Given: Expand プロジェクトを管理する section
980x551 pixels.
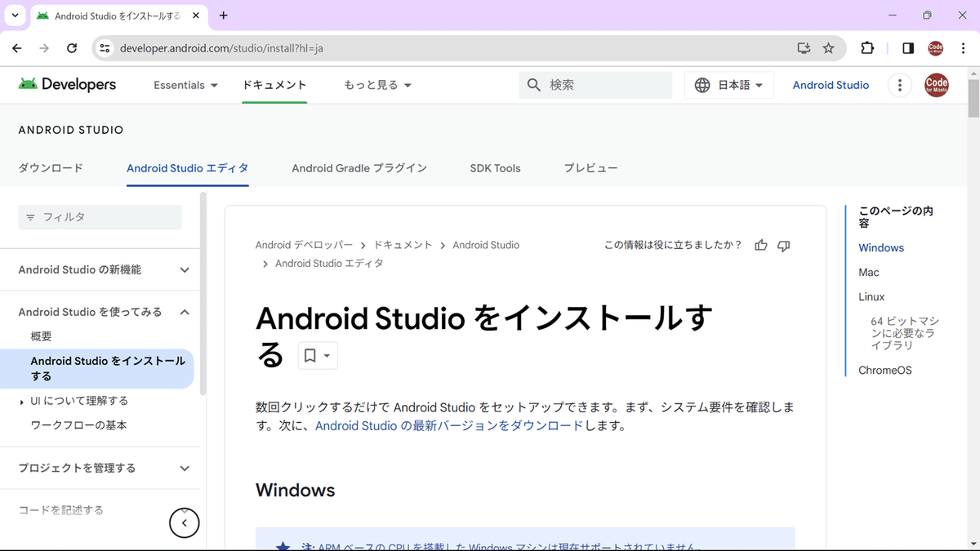Looking at the screenshot, I should click(185, 468).
